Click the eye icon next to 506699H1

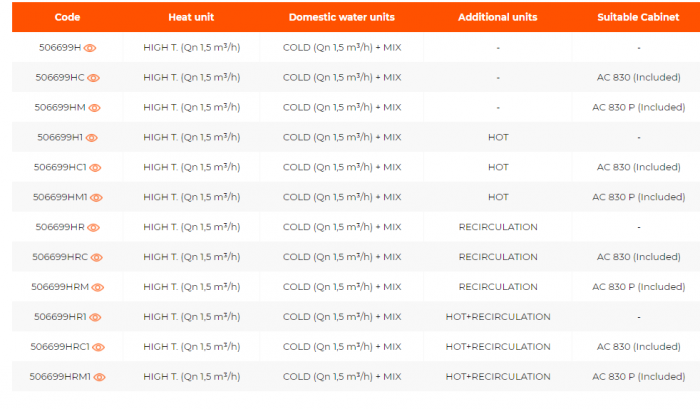pos(92,138)
